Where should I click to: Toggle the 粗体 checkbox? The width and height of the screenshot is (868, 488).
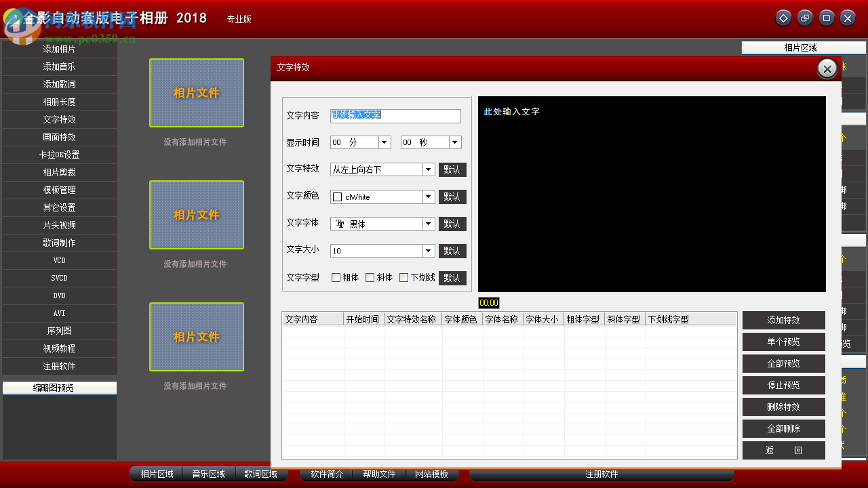point(336,277)
